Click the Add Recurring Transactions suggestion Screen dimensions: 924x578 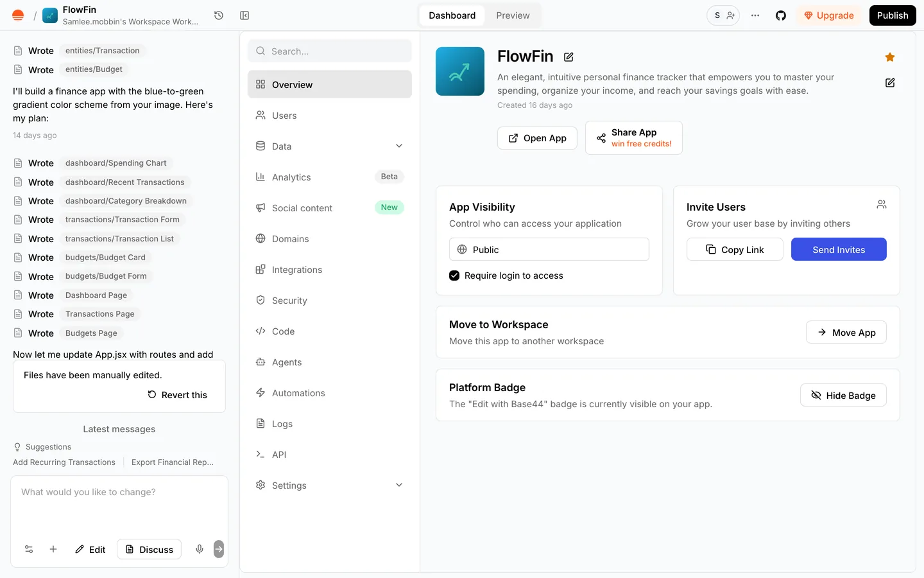[x=64, y=462]
